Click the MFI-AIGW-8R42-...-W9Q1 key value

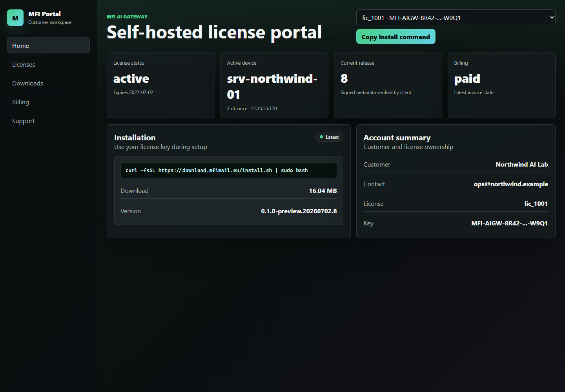tap(509, 223)
